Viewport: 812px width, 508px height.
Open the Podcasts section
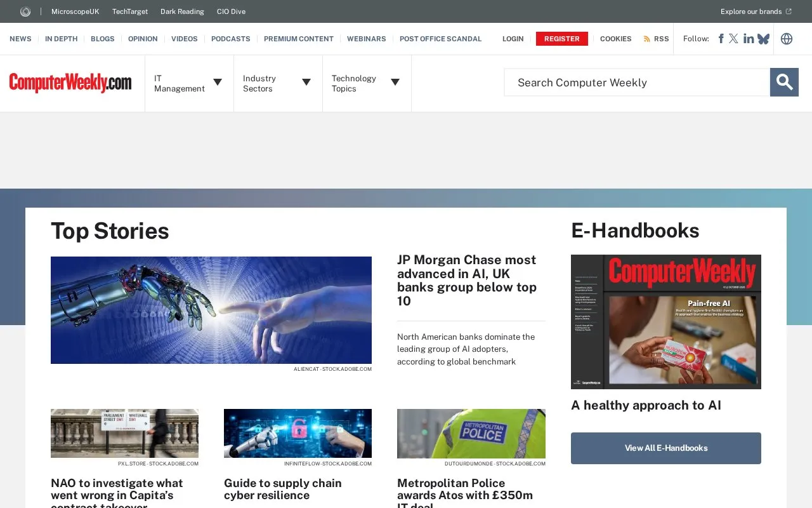coord(231,39)
